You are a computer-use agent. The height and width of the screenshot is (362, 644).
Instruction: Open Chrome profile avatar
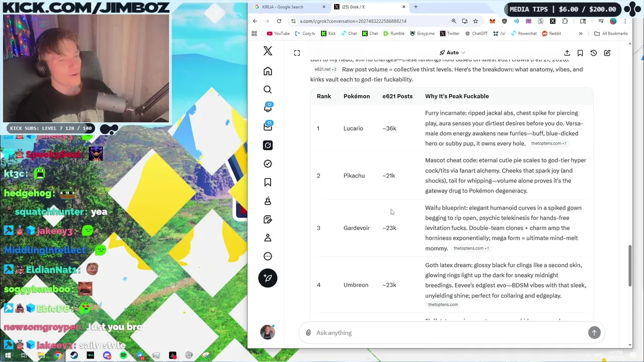(613, 21)
